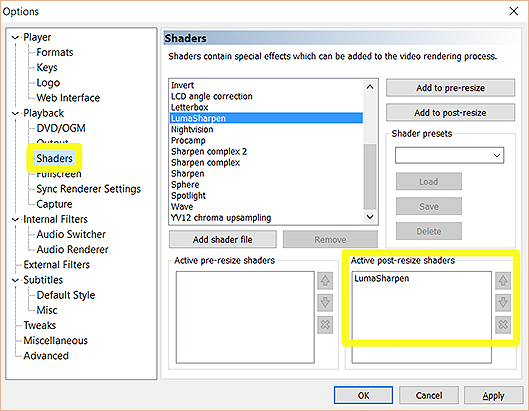Collapse the Player tree node

click(x=15, y=37)
